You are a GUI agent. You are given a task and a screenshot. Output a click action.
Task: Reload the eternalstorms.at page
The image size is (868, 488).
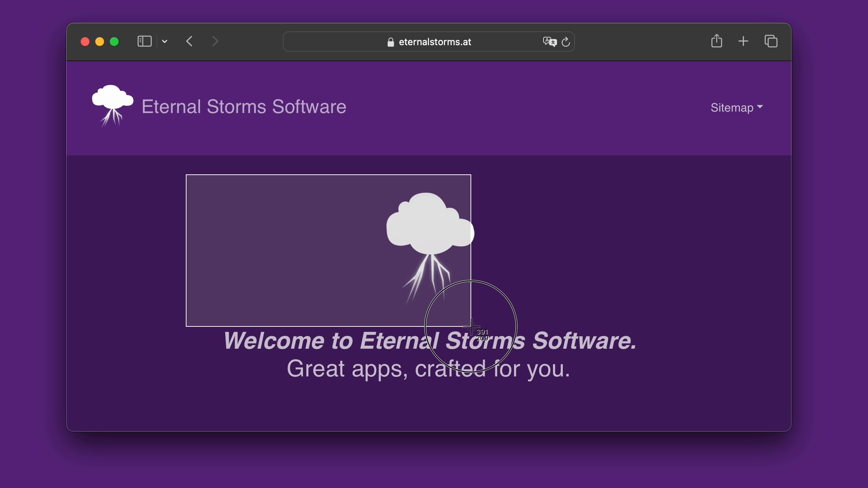[565, 42]
